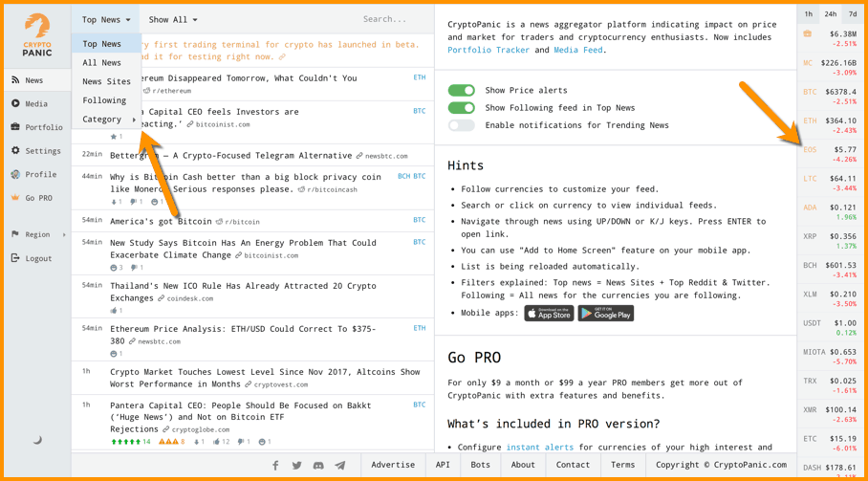Open the instant alerts link
Viewport: 868px width, 481px height.
[540, 448]
